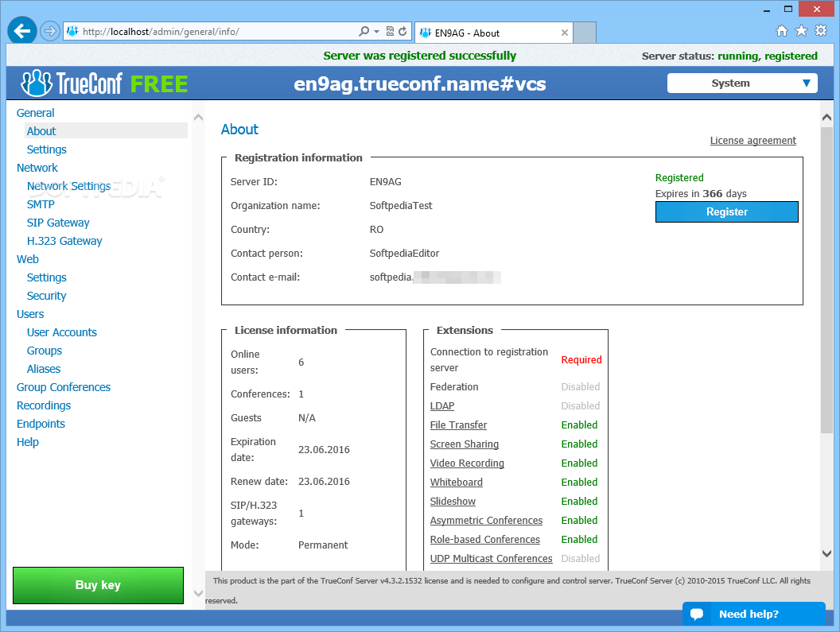The image size is (840, 632).
Task: Open Favorites star icon
Action: (801, 31)
